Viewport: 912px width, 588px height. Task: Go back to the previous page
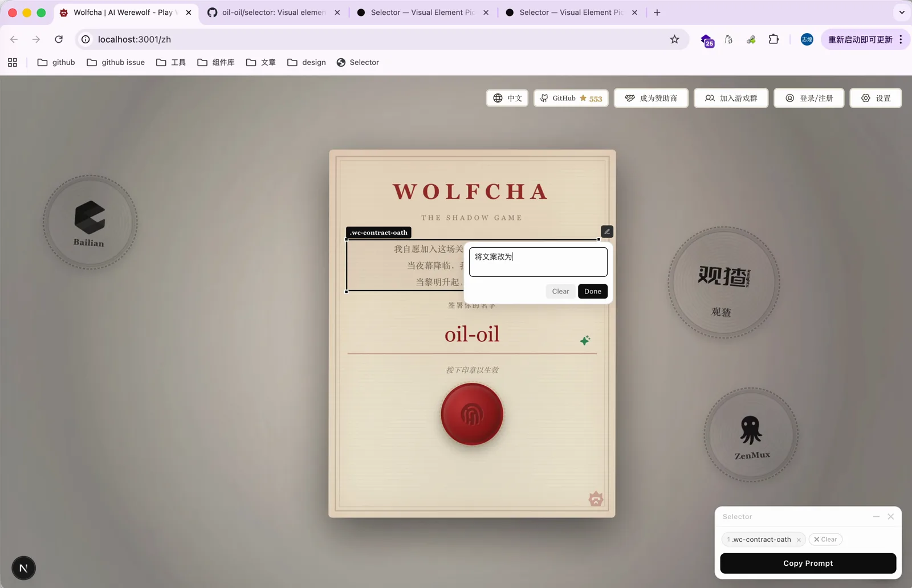click(14, 39)
